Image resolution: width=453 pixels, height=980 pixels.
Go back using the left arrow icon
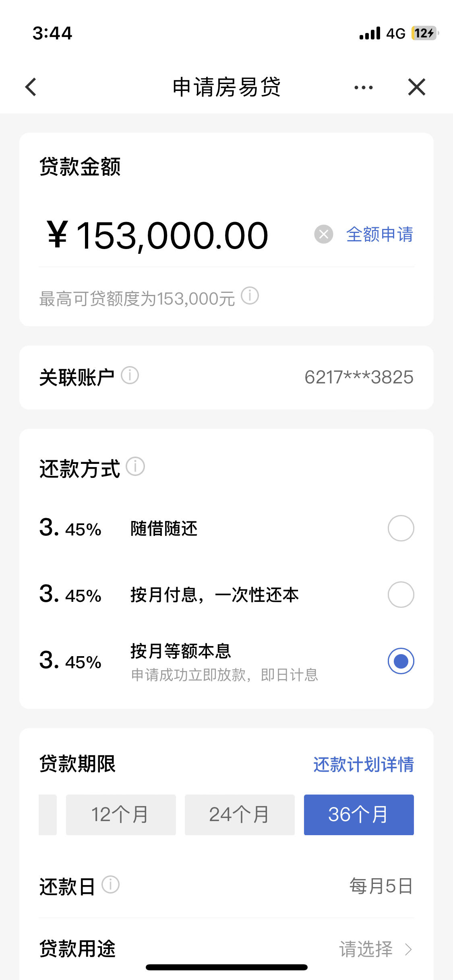pyautogui.click(x=31, y=87)
